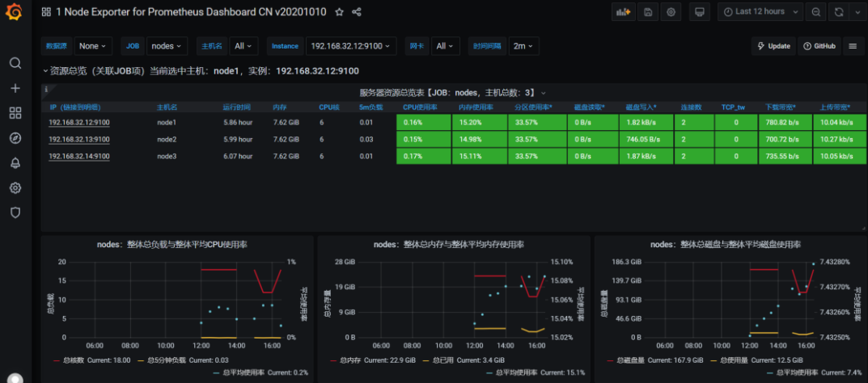Open the user avatar at sidebar bottom

(15, 379)
